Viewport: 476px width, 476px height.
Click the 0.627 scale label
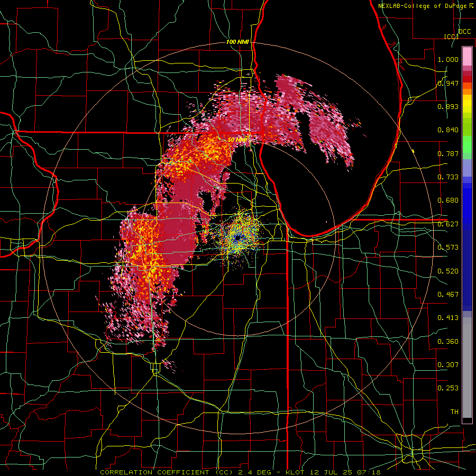(448, 224)
